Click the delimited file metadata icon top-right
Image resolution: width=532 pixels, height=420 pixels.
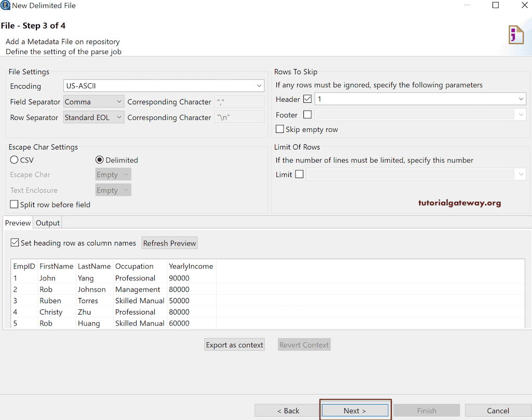(x=516, y=34)
